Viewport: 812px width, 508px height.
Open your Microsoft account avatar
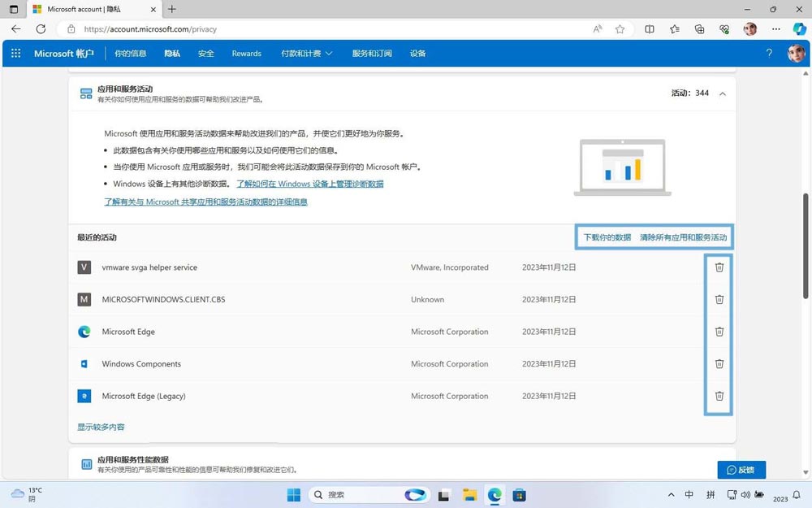tap(797, 53)
